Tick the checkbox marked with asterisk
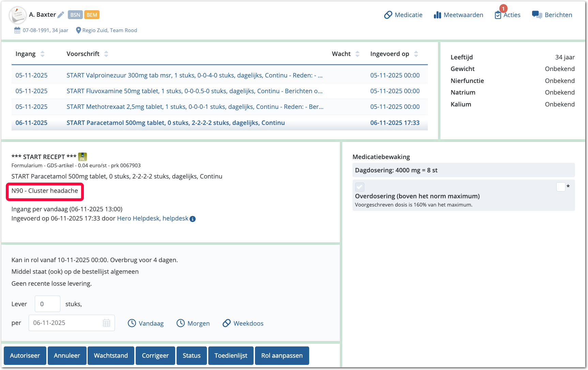Viewport: 588px width, 370px height. click(x=561, y=187)
